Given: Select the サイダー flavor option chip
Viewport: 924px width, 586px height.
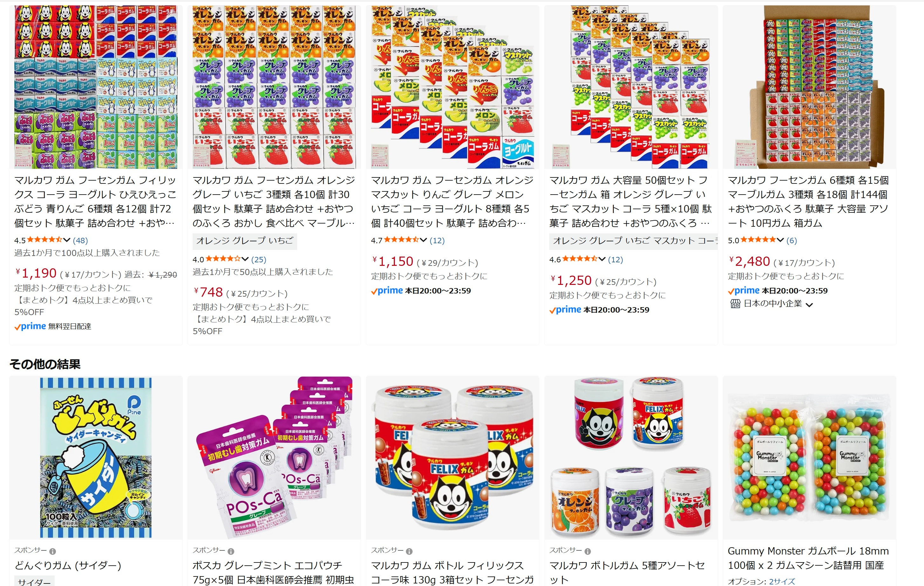Looking at the screenshot, I should (34, 582).
